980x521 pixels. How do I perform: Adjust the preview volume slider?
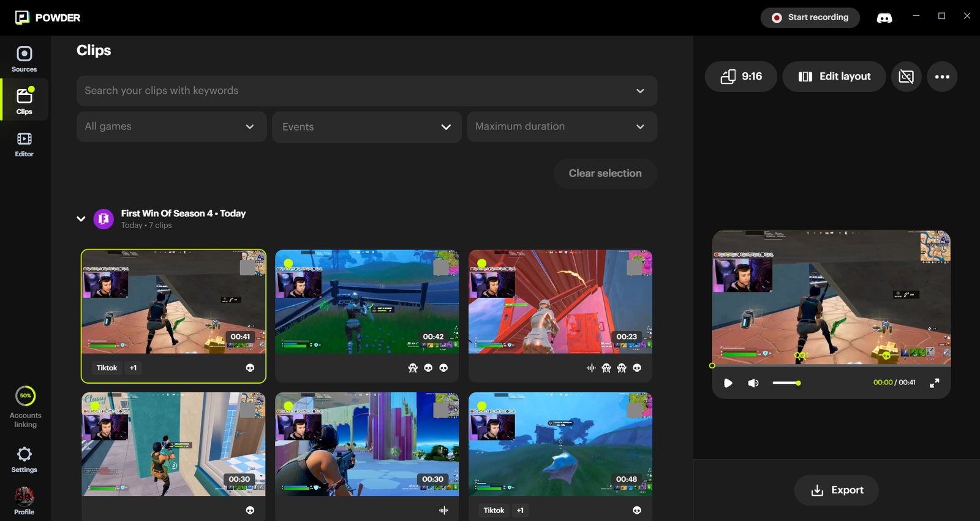(786, 383)
